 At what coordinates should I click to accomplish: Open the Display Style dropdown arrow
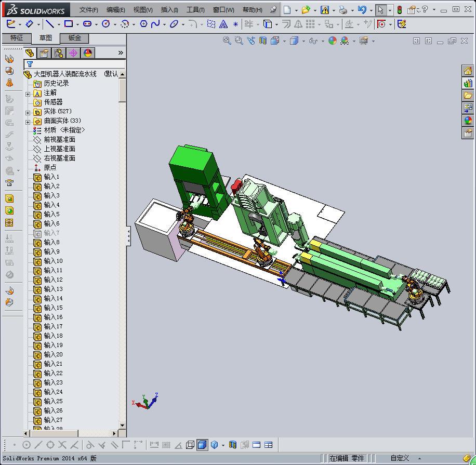(303, 41)
